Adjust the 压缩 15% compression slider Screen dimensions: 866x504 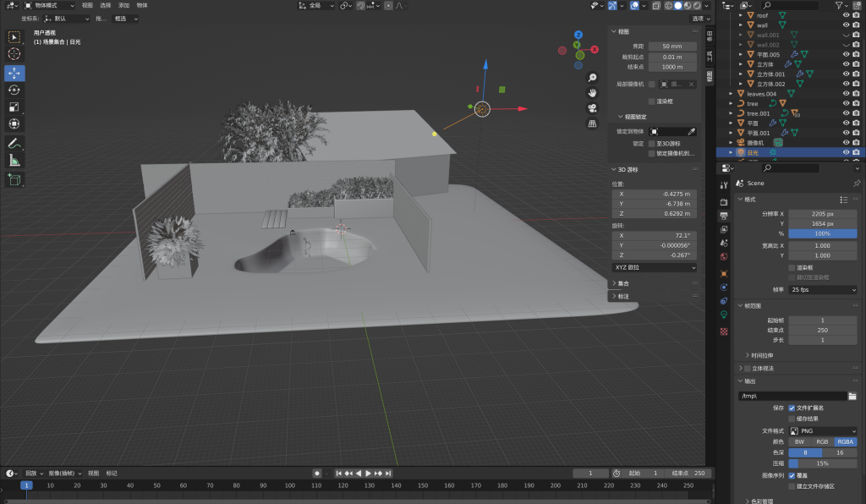(823, 463)
